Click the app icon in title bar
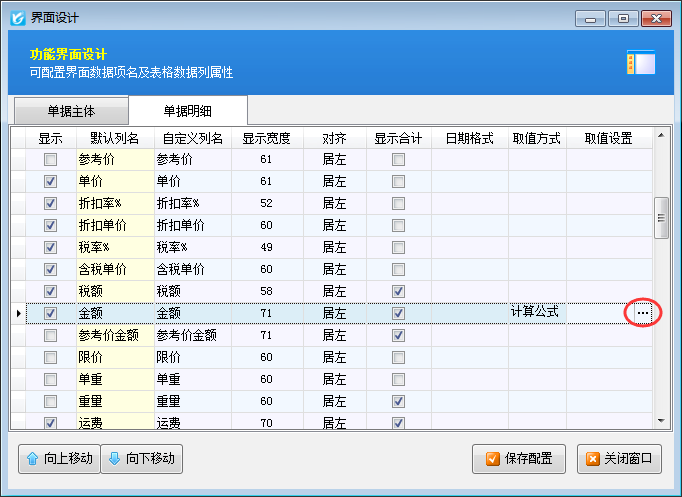682x497 pixels. [x=16, y=18]
